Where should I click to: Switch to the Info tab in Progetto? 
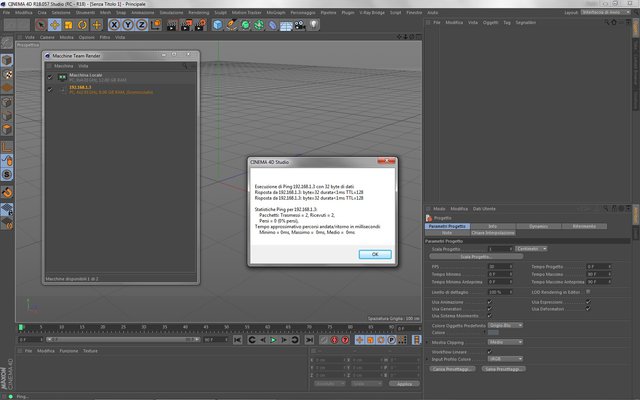click(493, 226)
